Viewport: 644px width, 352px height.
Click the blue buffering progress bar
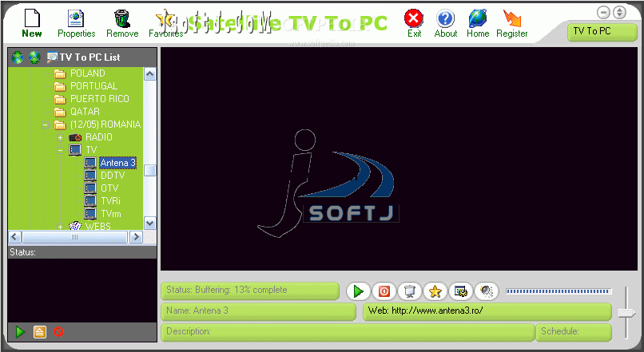click(x=559, y=291)
